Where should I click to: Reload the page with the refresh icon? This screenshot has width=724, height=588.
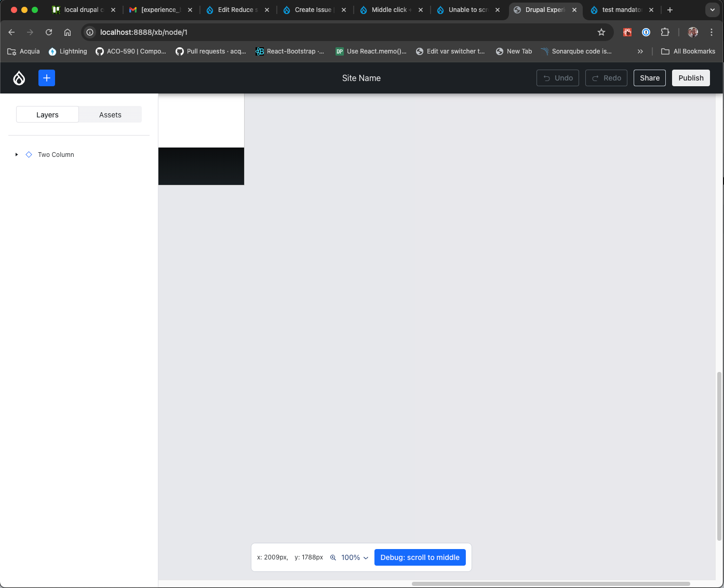pyautogui.click(x=49, y=32)
